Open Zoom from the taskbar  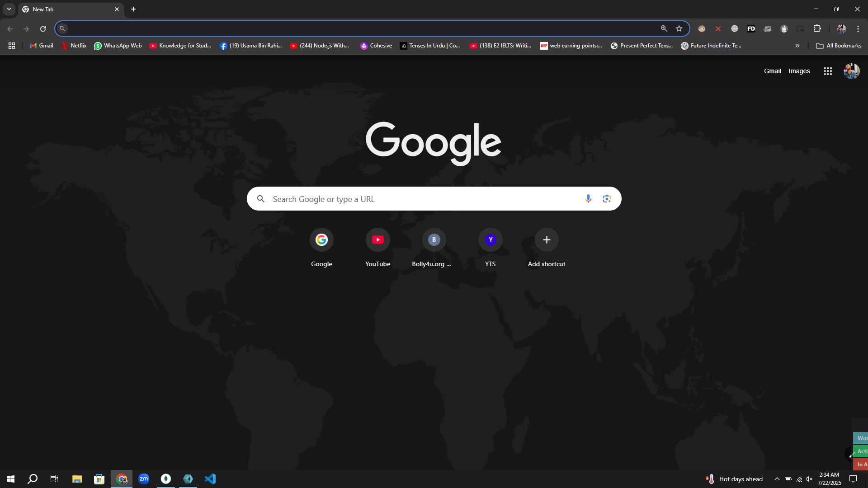[x=144, y=479]
